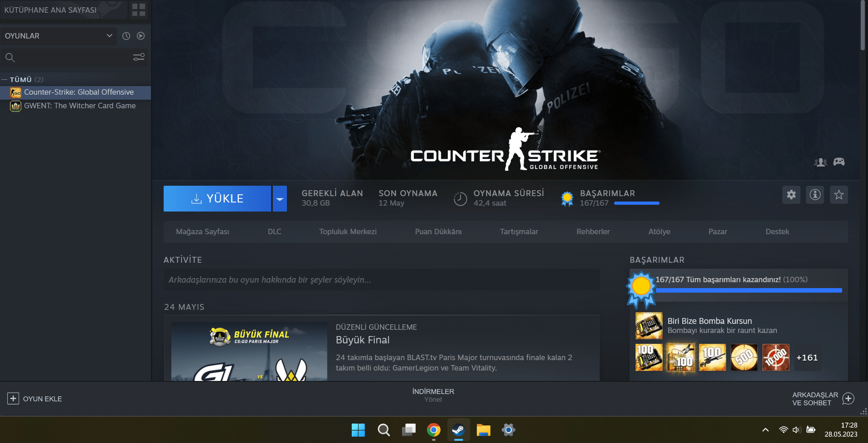Image resolution: width=868 pixels, height=443 pixels.
Task: Open Puan Dükkânı tab
Action: 438,231
